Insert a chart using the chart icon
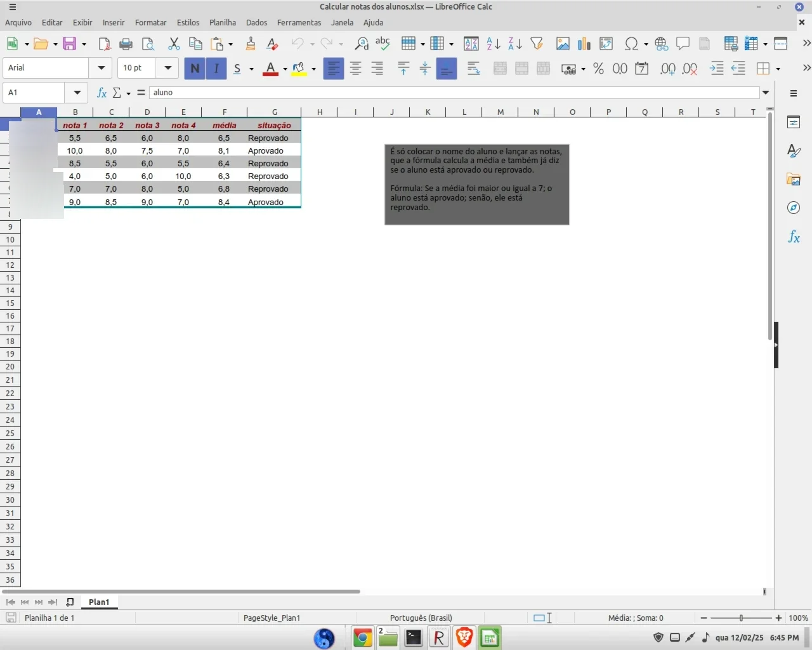 click(x=584, y=43)
